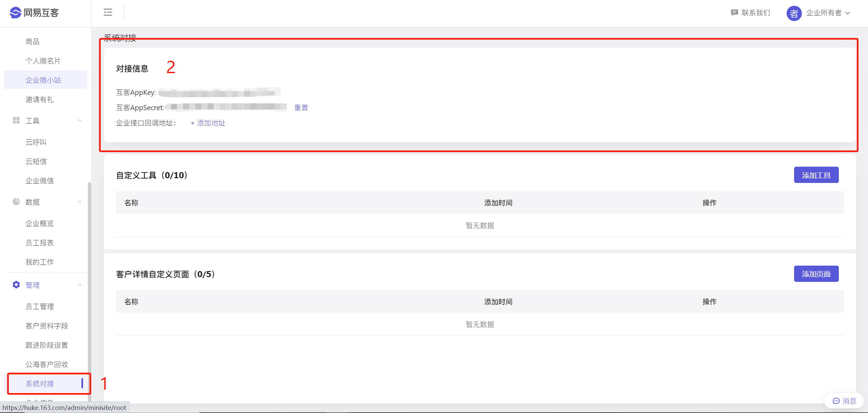Click the 联系我们 link in the header
868x413 pixels.
(x=756, y=13)
